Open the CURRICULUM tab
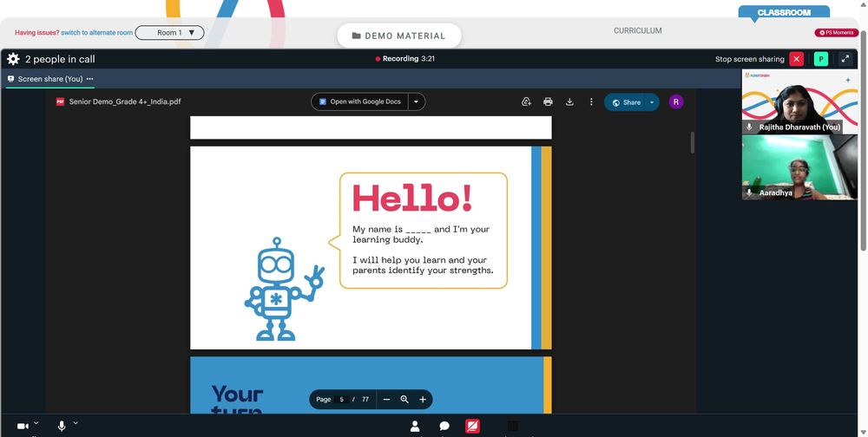 (638, 31)
